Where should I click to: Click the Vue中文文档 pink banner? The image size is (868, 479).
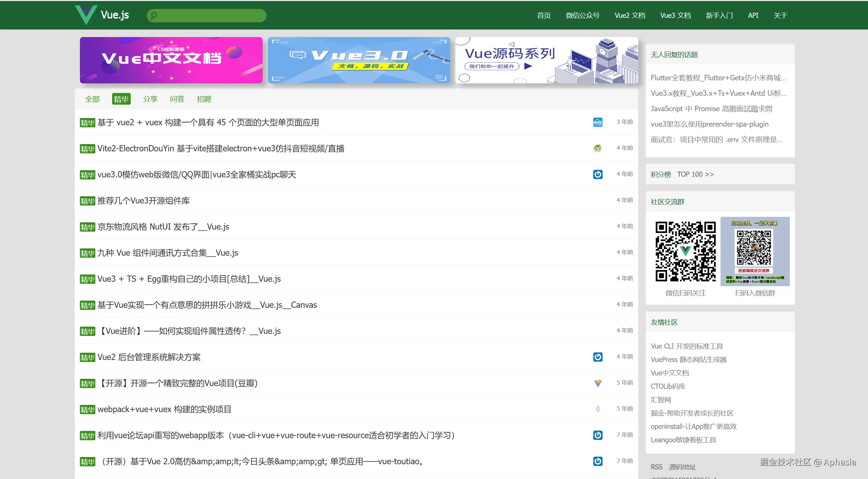pyautogui.click(x=171, y=60)
